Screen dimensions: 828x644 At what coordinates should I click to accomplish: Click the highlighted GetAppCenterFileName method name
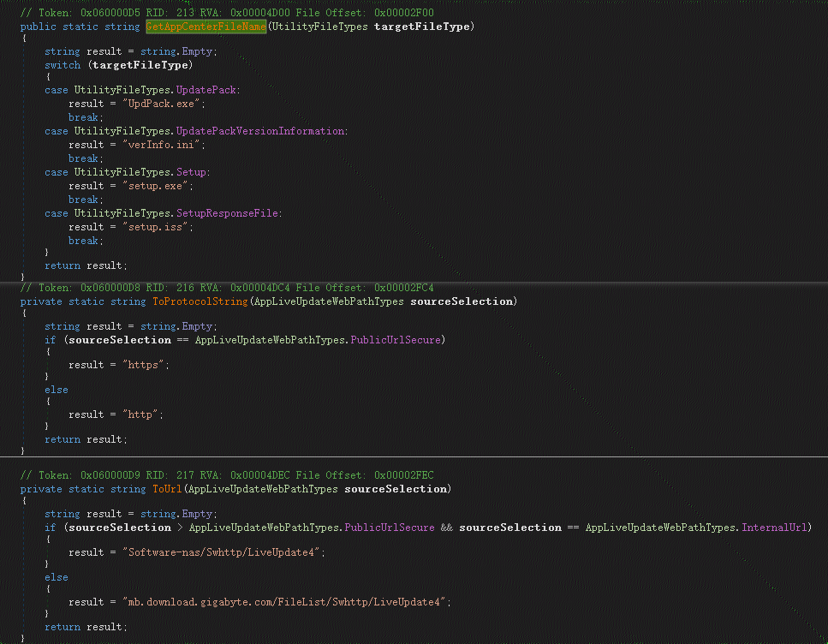pyautogui.click(x=206, y=27)
